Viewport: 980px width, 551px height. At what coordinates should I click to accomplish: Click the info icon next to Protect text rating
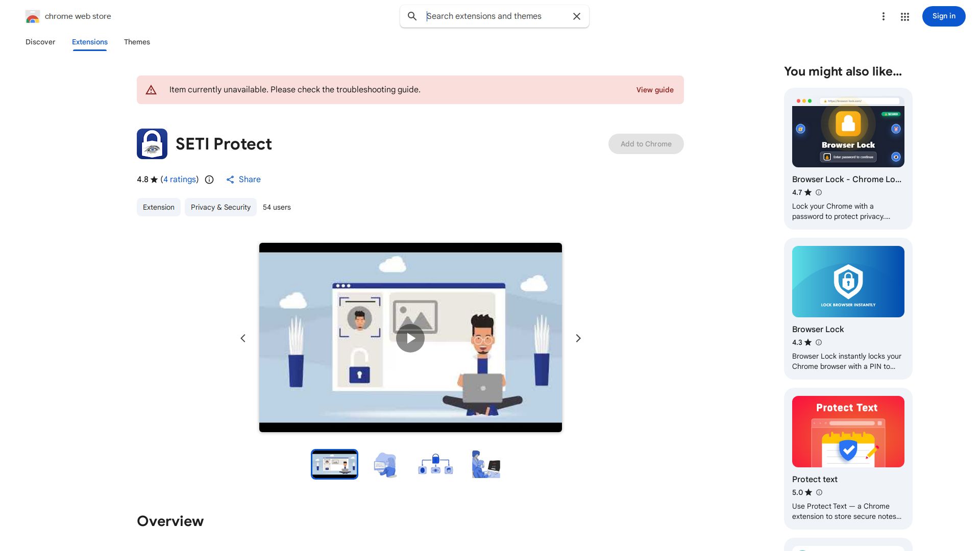[x=819, y=492]
